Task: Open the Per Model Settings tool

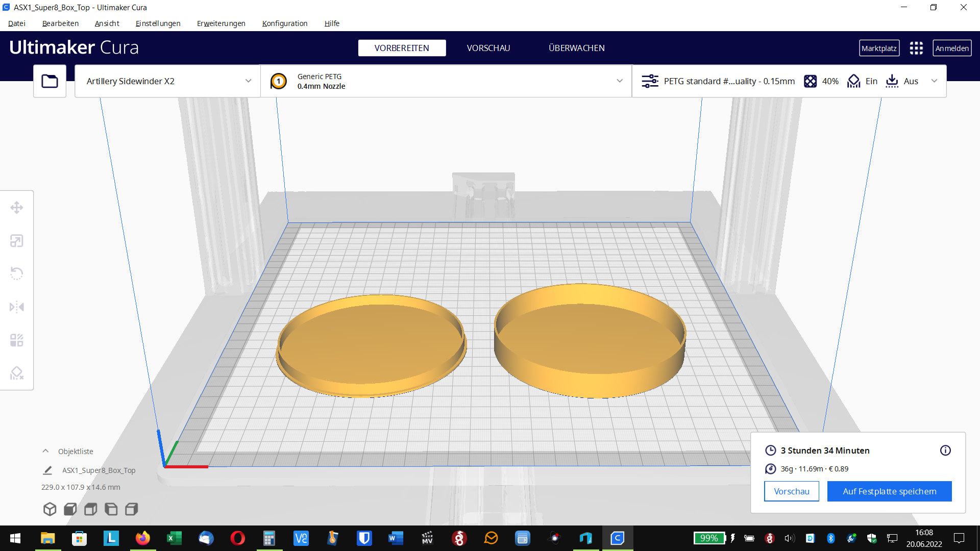Action: tap(17, 340)
